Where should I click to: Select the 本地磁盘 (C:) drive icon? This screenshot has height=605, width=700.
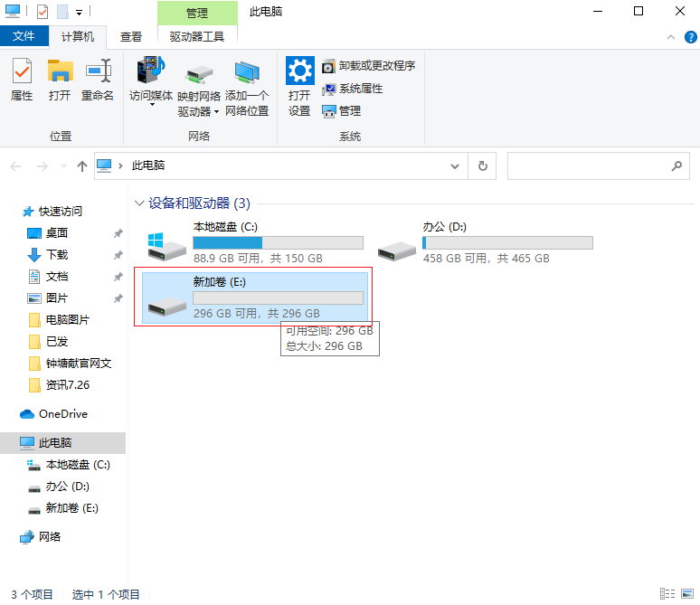(x=167, y=243)
